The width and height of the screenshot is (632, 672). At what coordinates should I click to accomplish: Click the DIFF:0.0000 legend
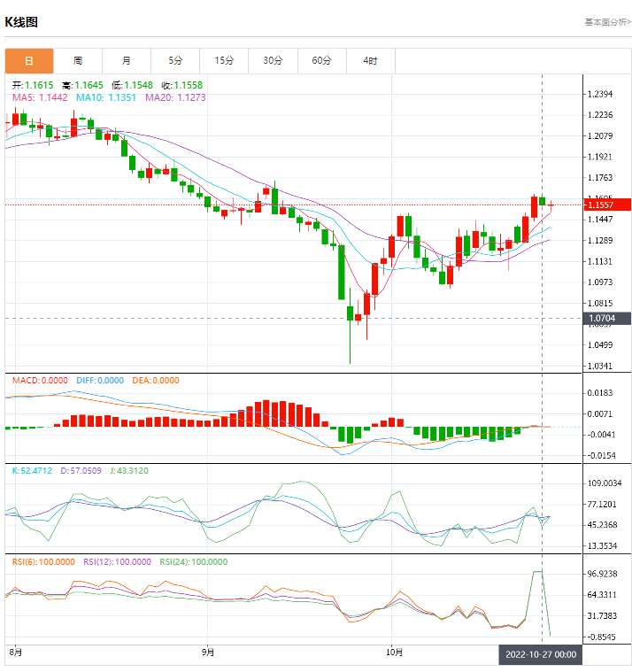pyautogui.click(x=100, y=381)
